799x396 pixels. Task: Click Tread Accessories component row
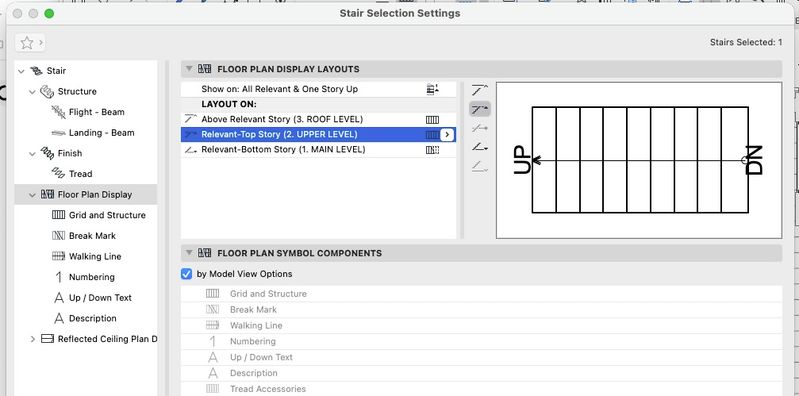pos(482,389)
